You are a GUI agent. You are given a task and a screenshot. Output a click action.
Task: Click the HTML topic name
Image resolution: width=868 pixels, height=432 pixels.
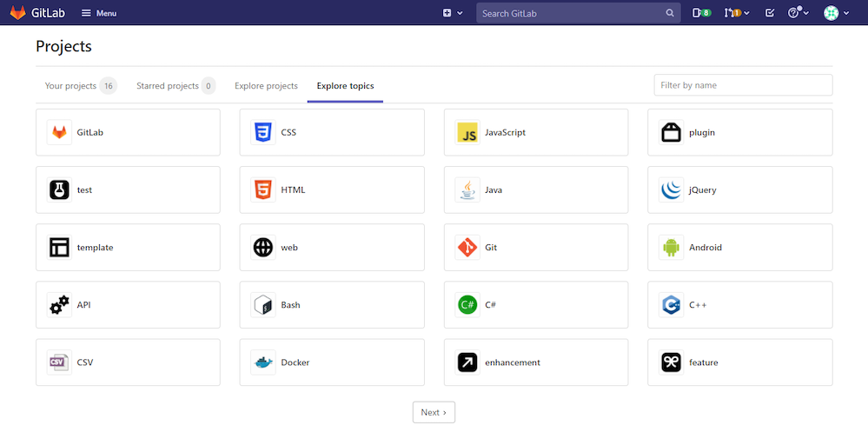point(293,190)
